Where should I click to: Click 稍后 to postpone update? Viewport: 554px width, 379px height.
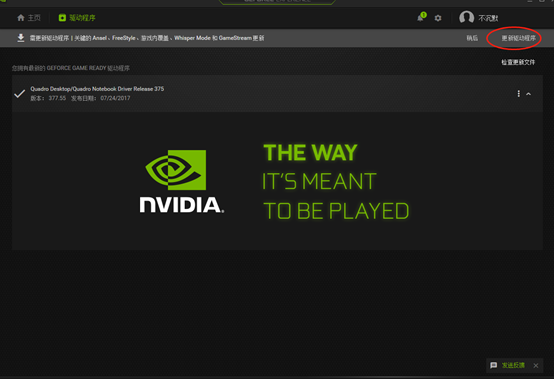point(472,38)
